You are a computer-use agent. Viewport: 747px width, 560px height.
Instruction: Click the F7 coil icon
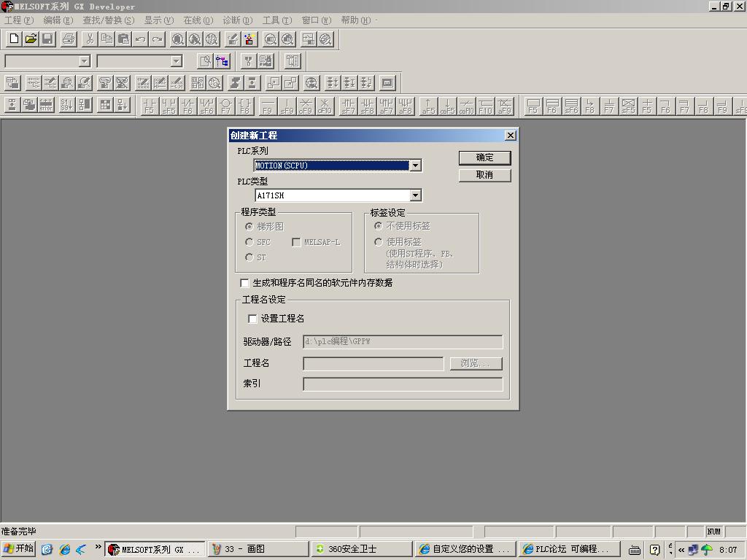(225, 106)
